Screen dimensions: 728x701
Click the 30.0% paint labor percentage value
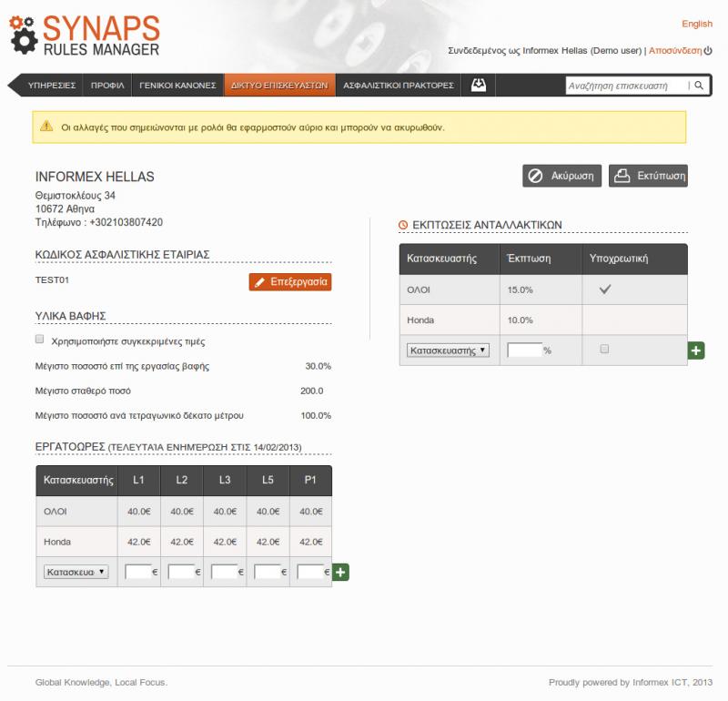tap(318, 366)
